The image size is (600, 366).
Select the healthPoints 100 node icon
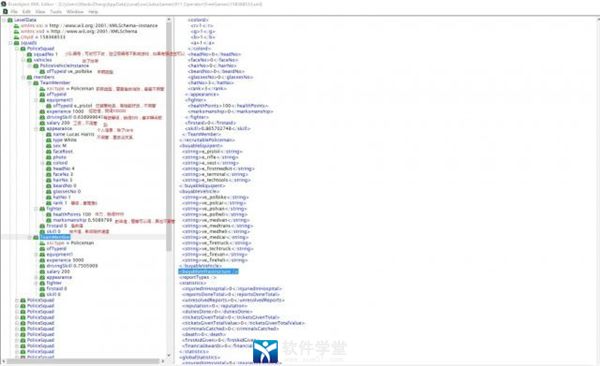49,214
